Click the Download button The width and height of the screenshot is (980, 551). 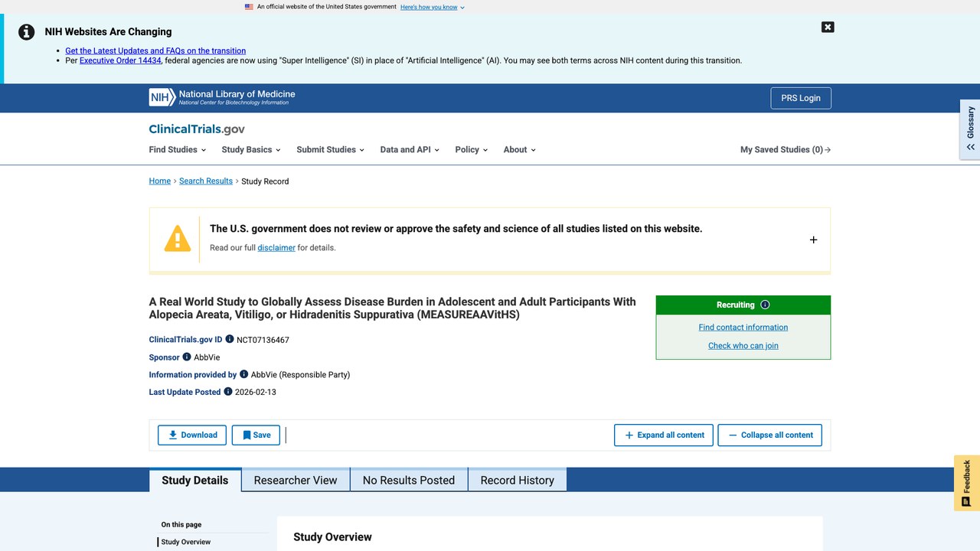click(192, 435)
